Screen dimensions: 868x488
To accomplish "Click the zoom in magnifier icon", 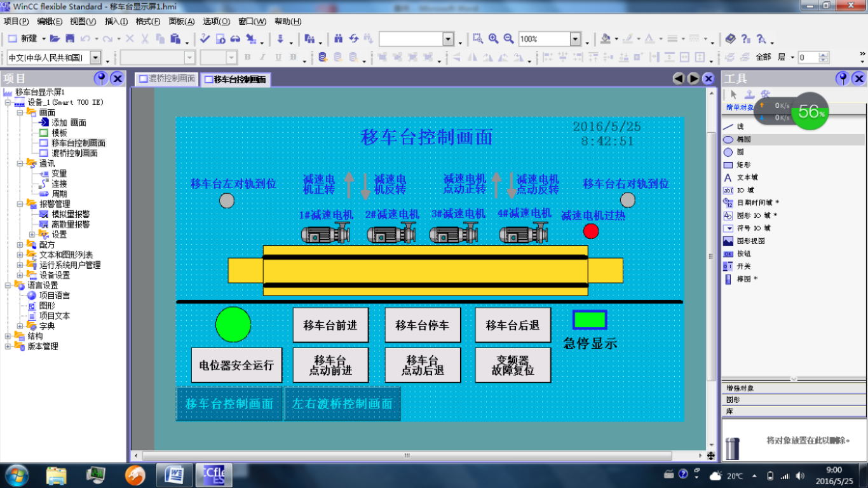I will (x=493, y=39).
